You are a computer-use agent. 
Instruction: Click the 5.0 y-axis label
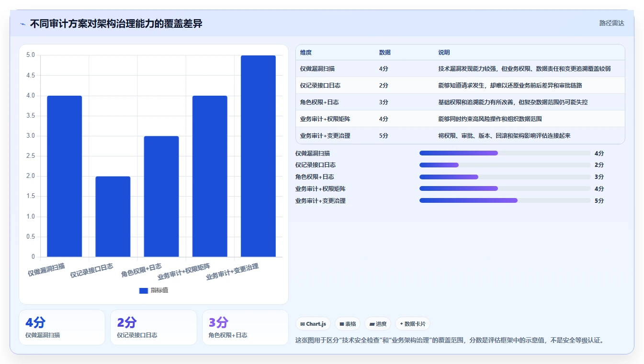pyautogui.click(x=31, y=55)
